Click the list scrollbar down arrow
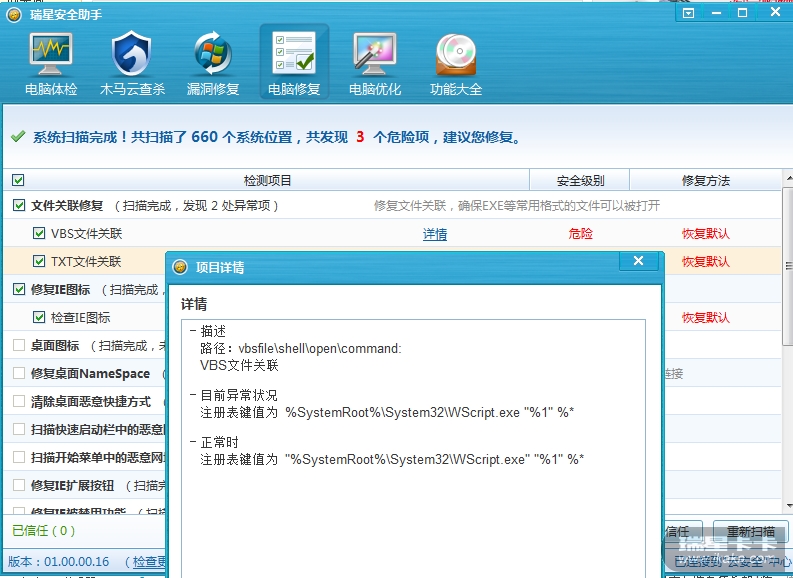793x578 pixels. coord(789,505)
